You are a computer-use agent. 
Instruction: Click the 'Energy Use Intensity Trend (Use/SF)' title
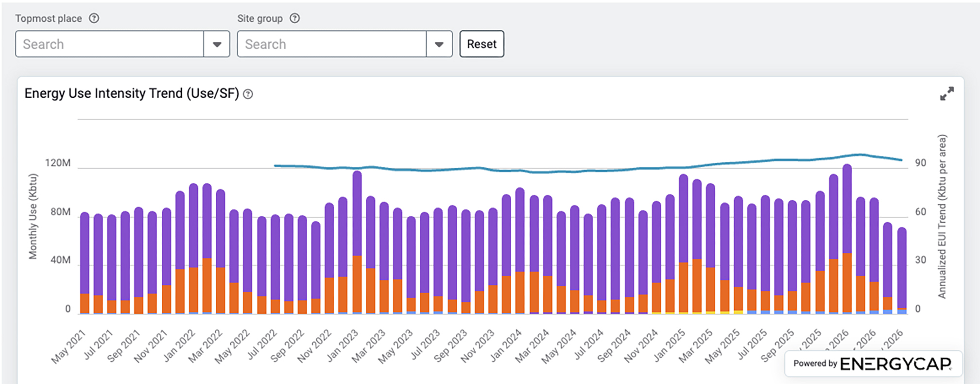[132, 93]
